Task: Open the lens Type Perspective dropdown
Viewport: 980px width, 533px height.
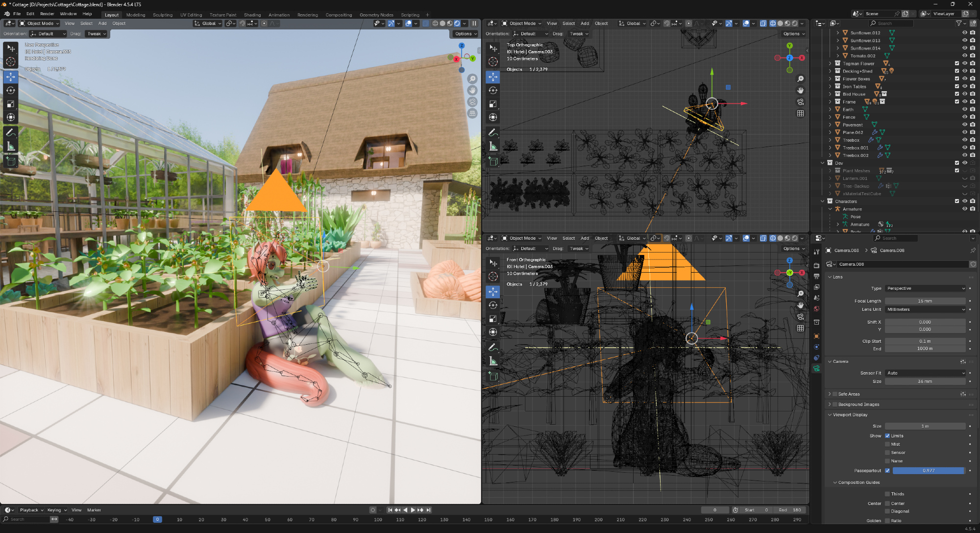Action: [925, 288]
